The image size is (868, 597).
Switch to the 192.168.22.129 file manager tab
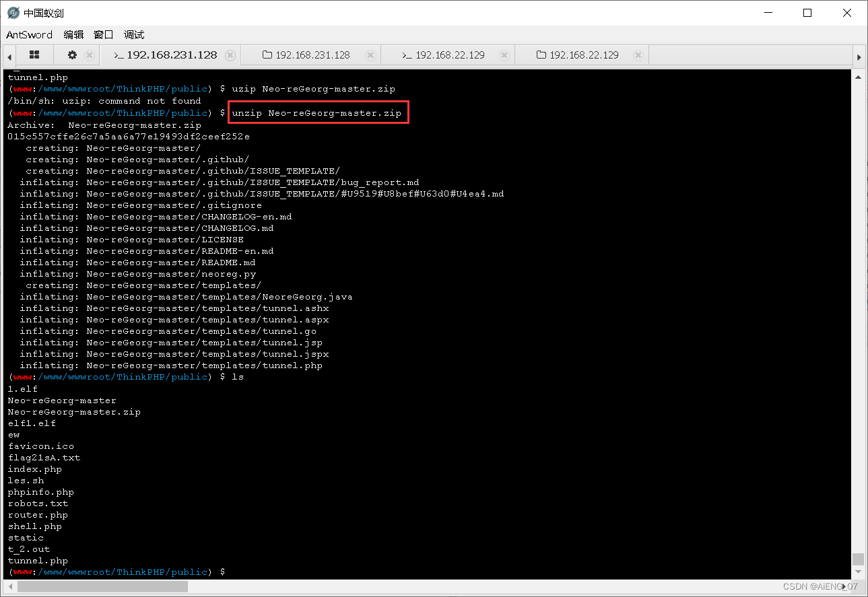pos(577,55)
